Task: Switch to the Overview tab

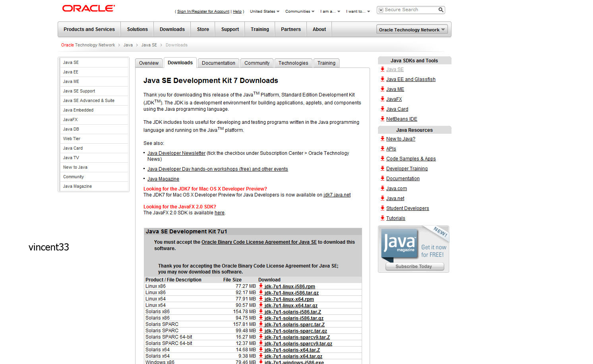Action: 149,63
